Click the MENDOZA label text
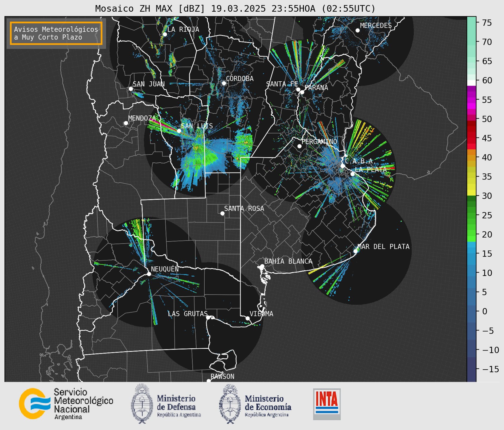 coord(142,118)
